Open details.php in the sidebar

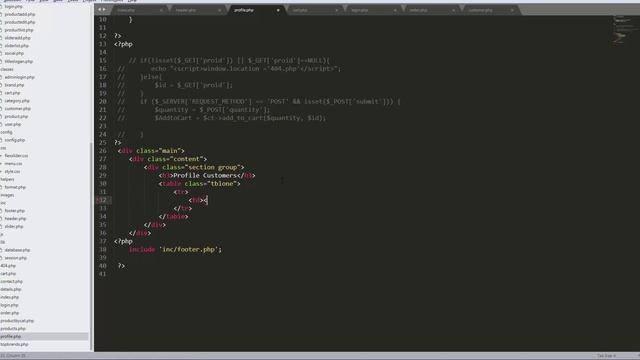pos(11,289)
